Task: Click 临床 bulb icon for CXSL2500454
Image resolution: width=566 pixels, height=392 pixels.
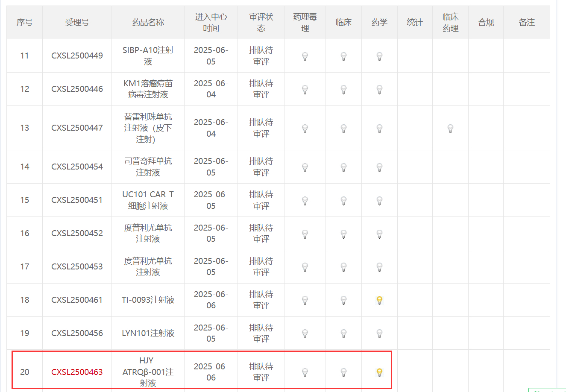Action: coord(343,167)
